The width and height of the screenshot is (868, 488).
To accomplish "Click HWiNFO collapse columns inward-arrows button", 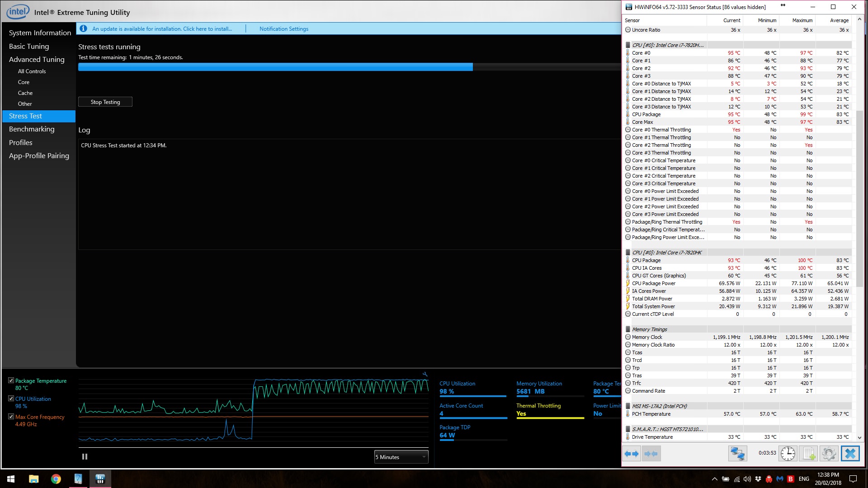I will click(651, 454).
